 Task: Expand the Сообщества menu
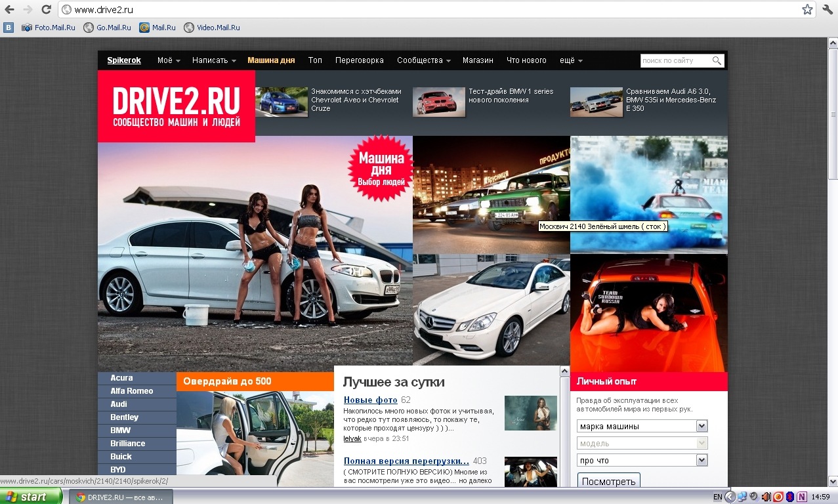pos(424,60)
